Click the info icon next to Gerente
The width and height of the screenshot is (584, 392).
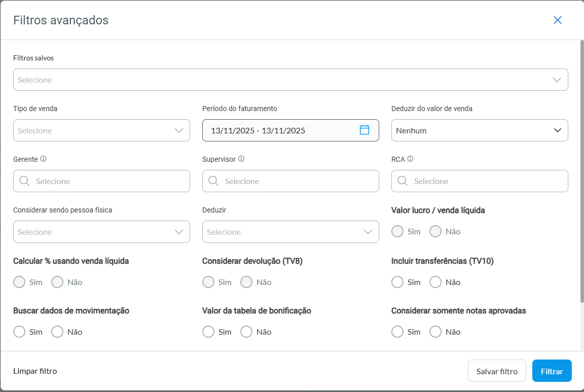[43, 159]
